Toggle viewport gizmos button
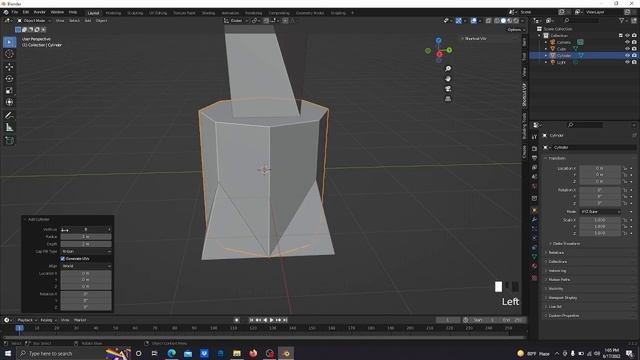 [459, 21]
